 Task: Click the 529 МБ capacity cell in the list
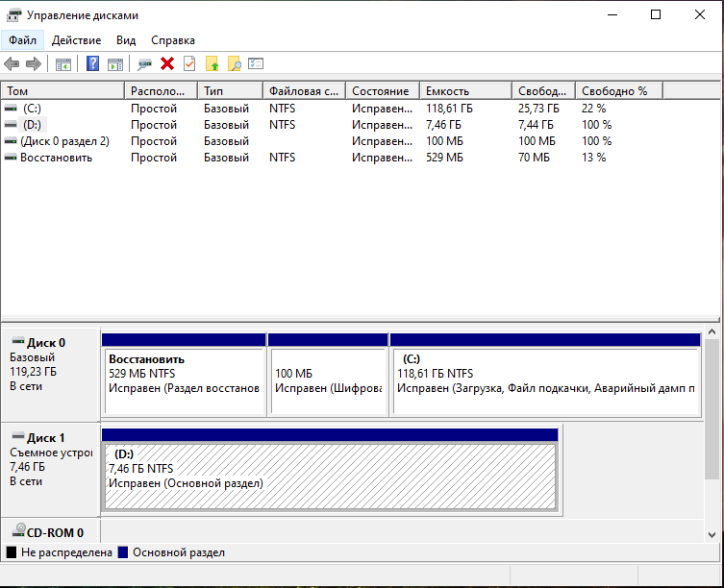(x=444, y=158)
